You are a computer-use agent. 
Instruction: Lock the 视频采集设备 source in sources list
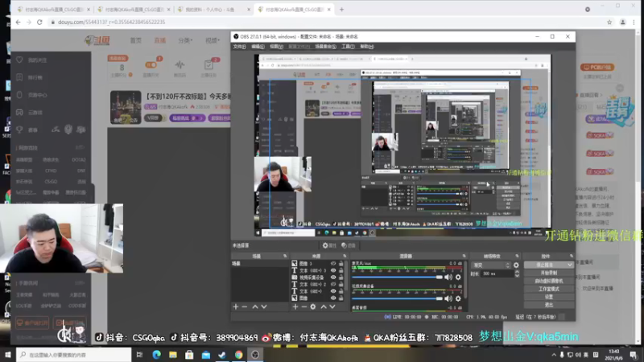(x=341, y=278)
